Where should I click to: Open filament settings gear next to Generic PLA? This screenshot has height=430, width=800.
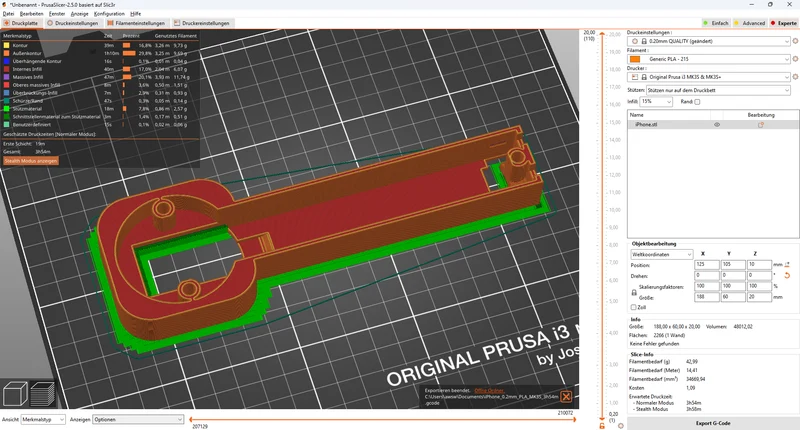point(795,59)
